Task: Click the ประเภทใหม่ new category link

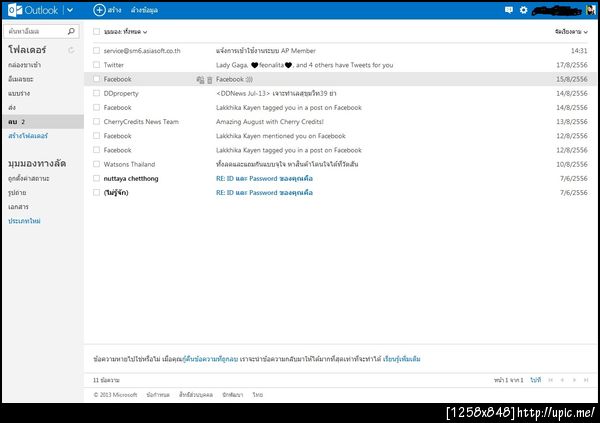Action: 24,221
